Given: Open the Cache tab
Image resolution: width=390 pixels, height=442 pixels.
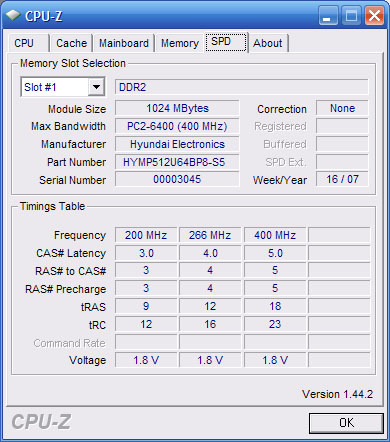Looking at the screenshot, I should click(71, 43).
